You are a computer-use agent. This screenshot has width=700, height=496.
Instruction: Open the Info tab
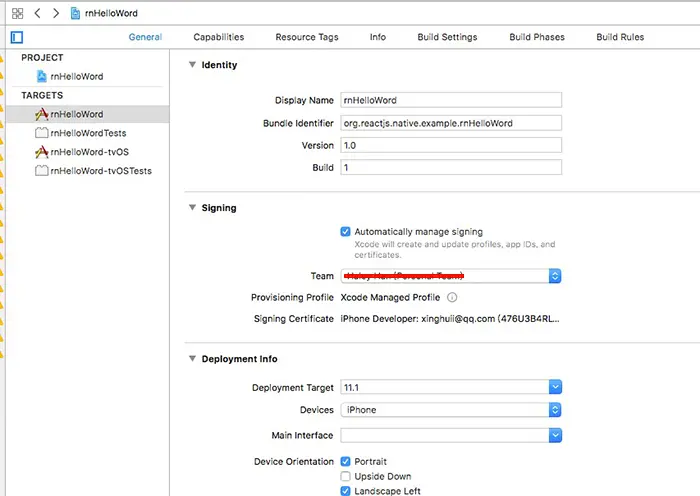pos(378,37)
